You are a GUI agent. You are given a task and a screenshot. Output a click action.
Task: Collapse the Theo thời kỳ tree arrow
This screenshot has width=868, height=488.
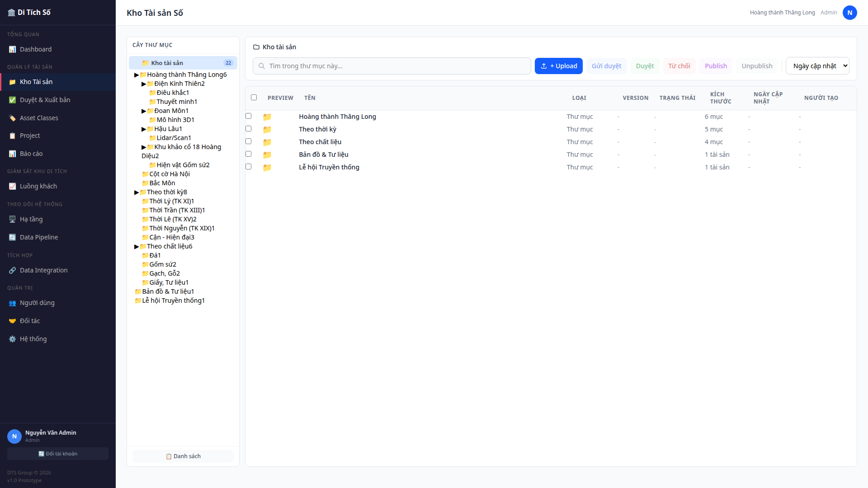tap(137, 192)
